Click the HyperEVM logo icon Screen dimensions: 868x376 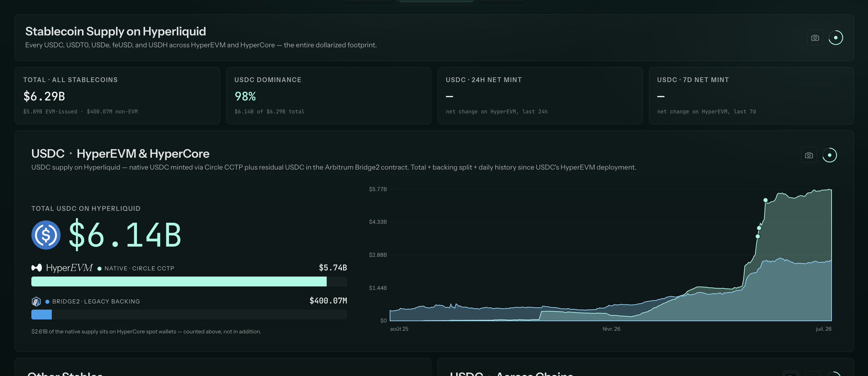37,268
